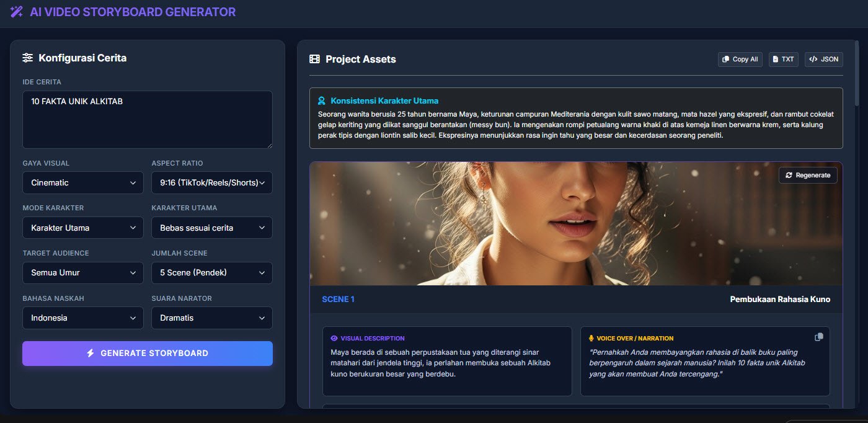Click the Pembukaan Rahasia Kuno scene title

click(780, 300)
